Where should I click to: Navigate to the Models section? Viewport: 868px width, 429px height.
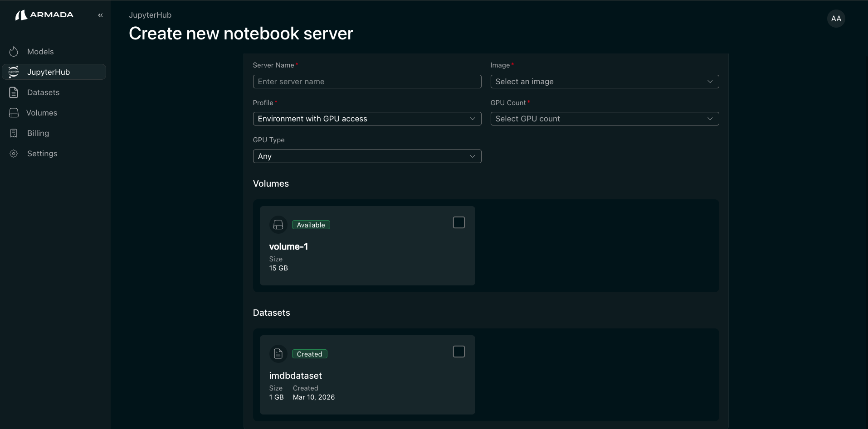[40, 52]
